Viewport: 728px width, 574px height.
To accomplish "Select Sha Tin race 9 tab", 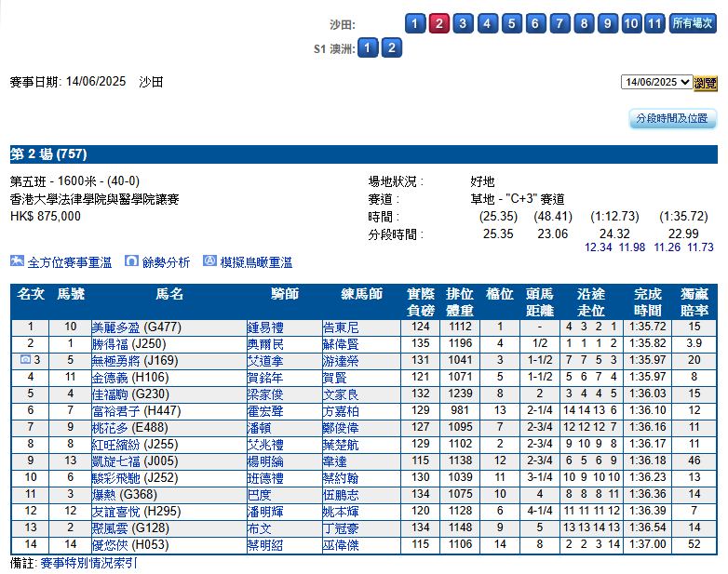I will [x=607, y=23].
